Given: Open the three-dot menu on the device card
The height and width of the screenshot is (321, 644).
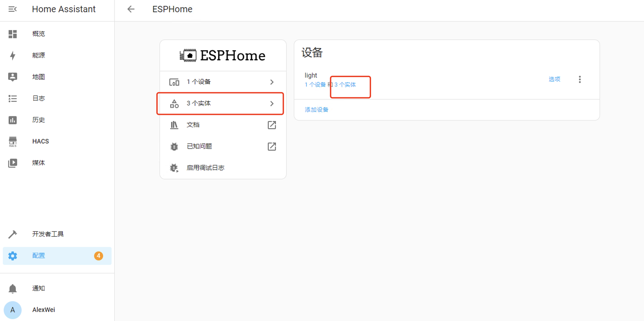Looking at the screenshot, I should (x=580, y=79).
